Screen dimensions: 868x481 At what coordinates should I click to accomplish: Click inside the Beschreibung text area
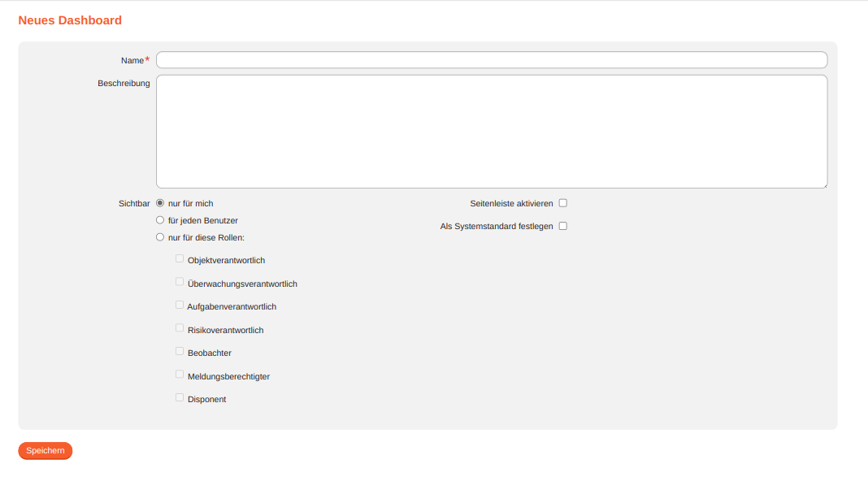coord(491,130)
